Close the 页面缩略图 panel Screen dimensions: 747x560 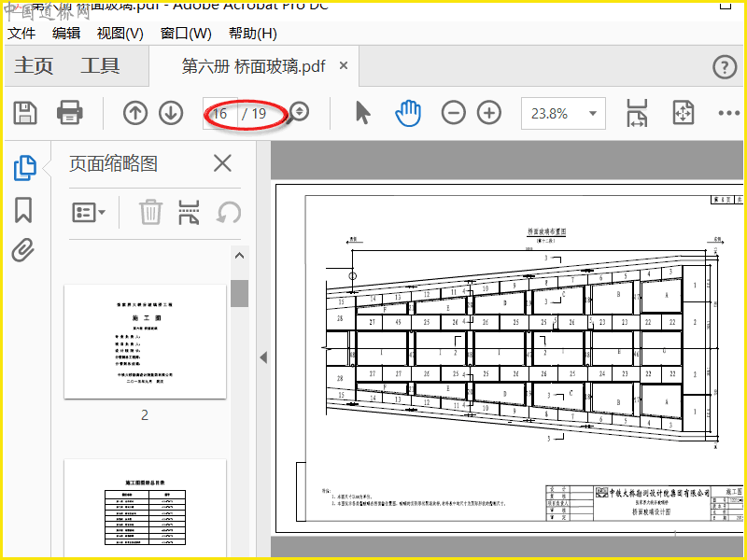pyautogui.click(x=222, y=163)
